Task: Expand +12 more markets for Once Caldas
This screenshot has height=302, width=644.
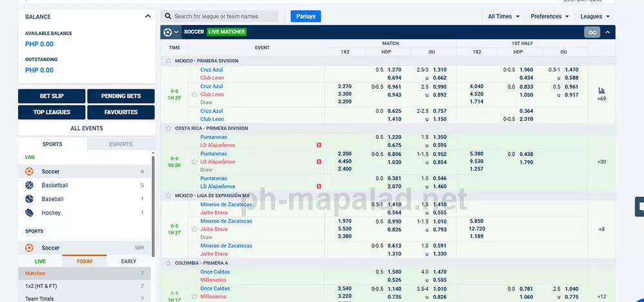Action: [x=601, y=297]
